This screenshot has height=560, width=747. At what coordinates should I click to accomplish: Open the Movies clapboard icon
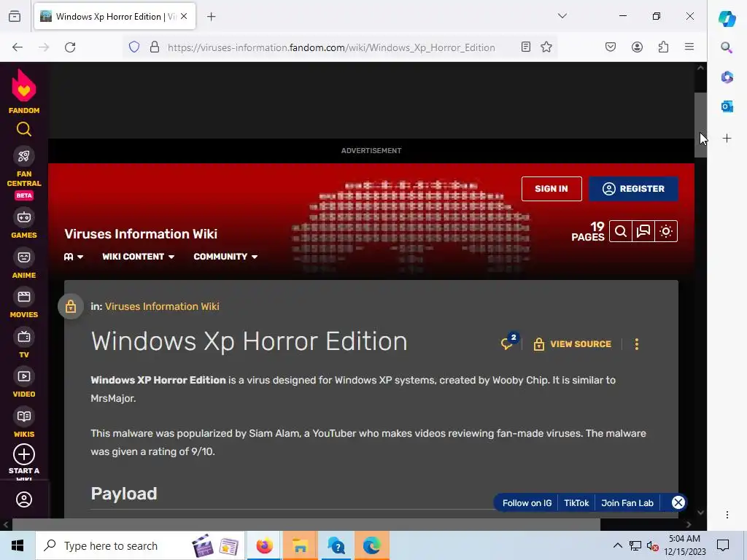pos(24,297)
